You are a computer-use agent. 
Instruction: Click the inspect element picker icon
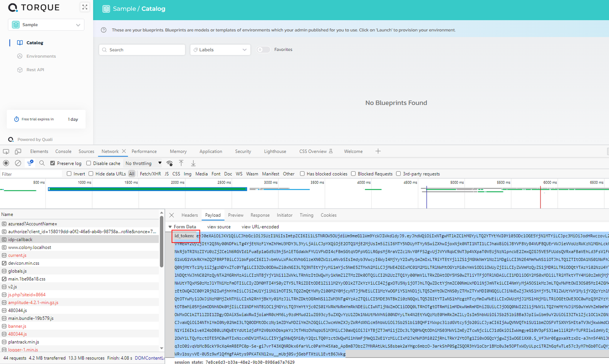pos(6,152)
